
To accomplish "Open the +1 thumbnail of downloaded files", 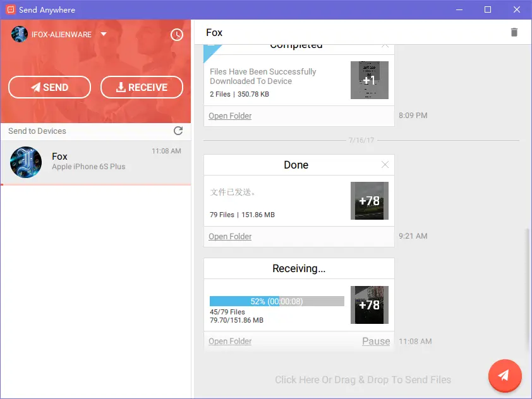I will pos(370,80).
